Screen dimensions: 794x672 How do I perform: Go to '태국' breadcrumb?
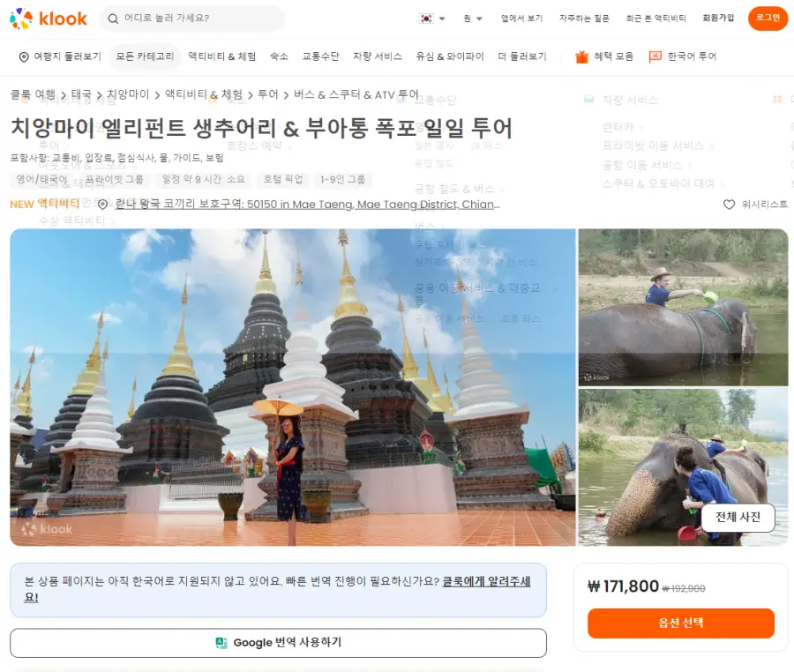pos(81,94)
